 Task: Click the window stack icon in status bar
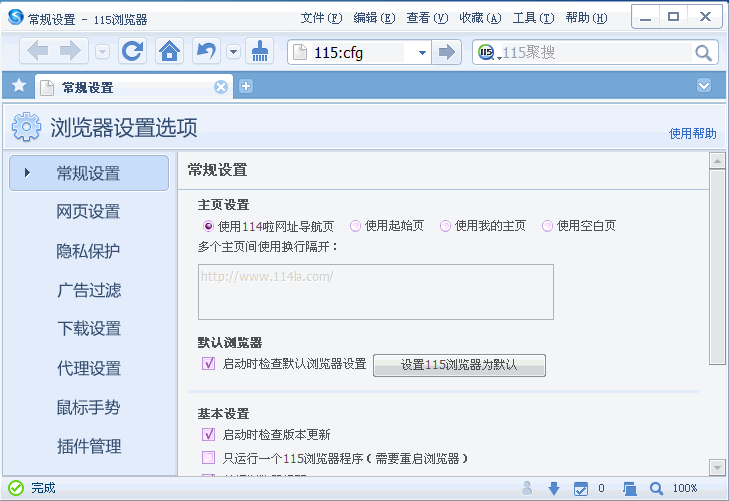click(x=630, y=488)
